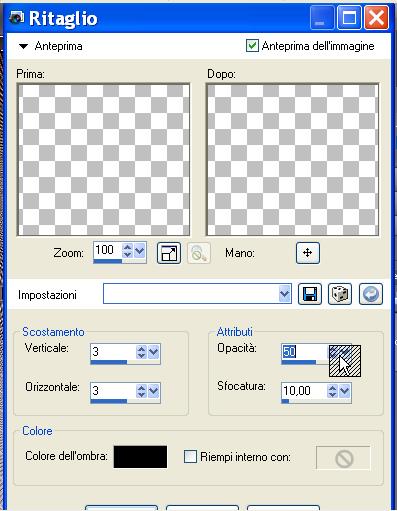Reset settings to default blue arrow icon
This screenshot has height=511, width=397.
point(371,294)
